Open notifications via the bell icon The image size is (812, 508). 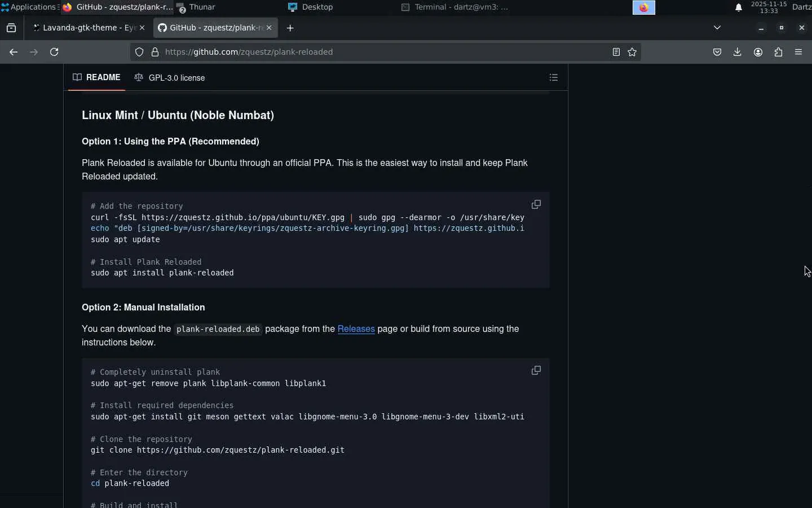[739, 7]
